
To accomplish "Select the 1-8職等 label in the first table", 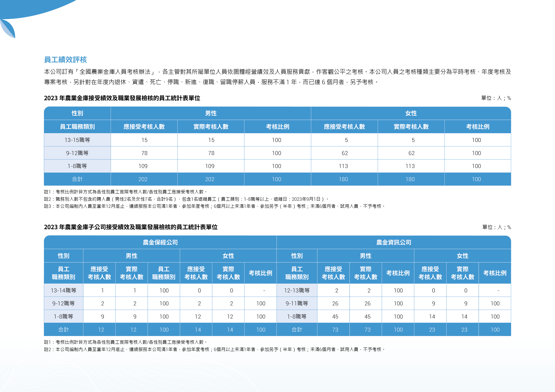I will pyautogui.click(x=77, y=166).
